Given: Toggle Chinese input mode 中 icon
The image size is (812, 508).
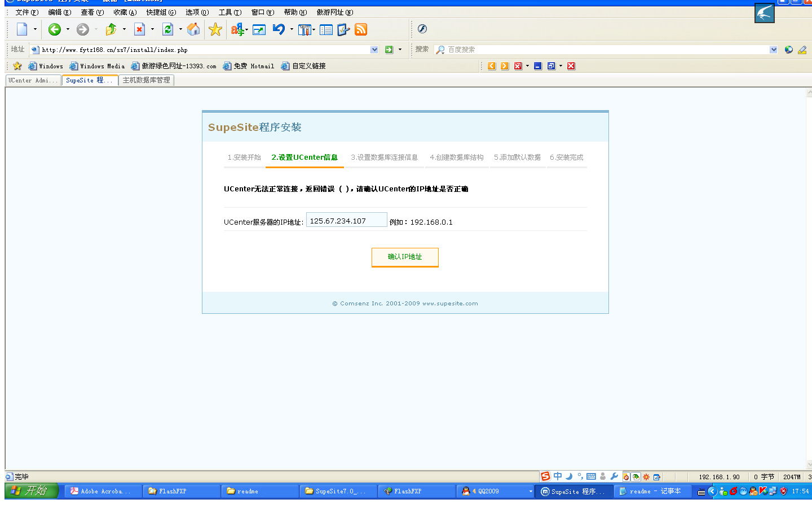Looking at the screenshot, I should pyautogui.click(x=558, y=476).
